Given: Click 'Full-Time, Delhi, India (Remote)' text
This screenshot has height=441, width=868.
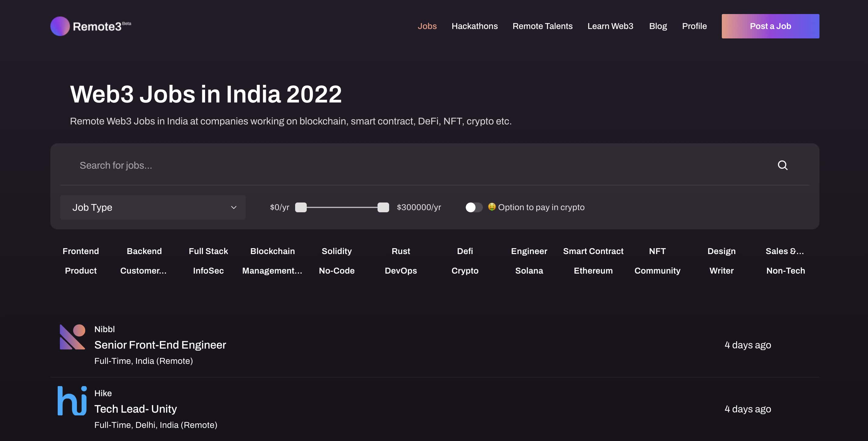Looking at the screenshot, I should click(156, 425).
